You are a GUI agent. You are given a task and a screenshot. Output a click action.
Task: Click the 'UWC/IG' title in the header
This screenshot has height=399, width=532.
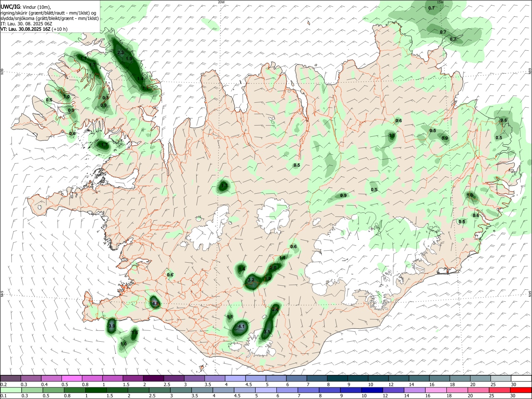tap(10, 7)
